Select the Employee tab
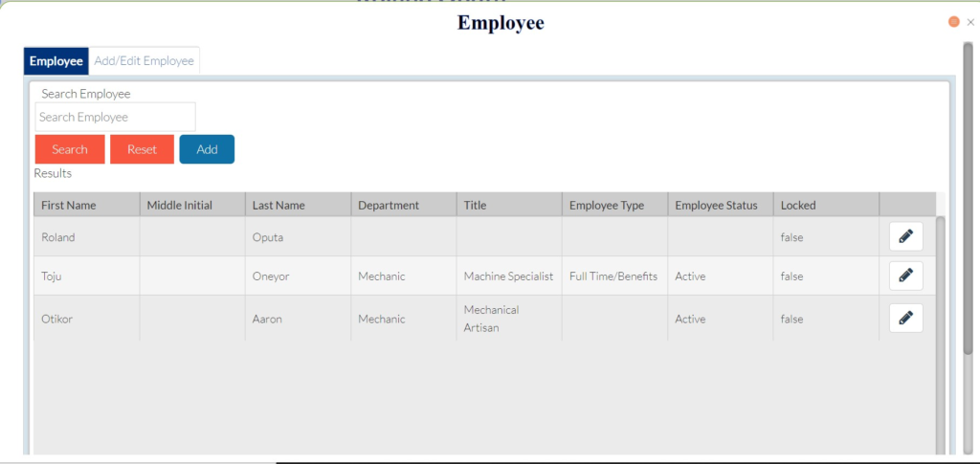 56,61
